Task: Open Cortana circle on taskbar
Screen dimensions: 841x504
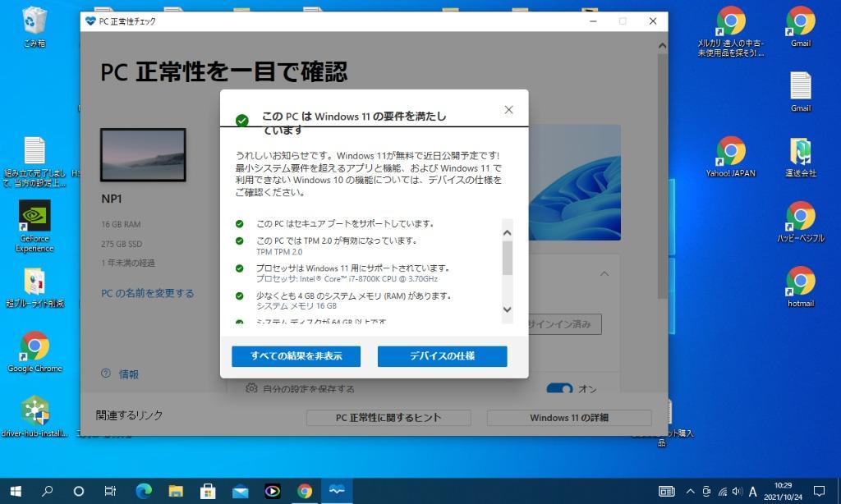Action: (x=78, y=491)
